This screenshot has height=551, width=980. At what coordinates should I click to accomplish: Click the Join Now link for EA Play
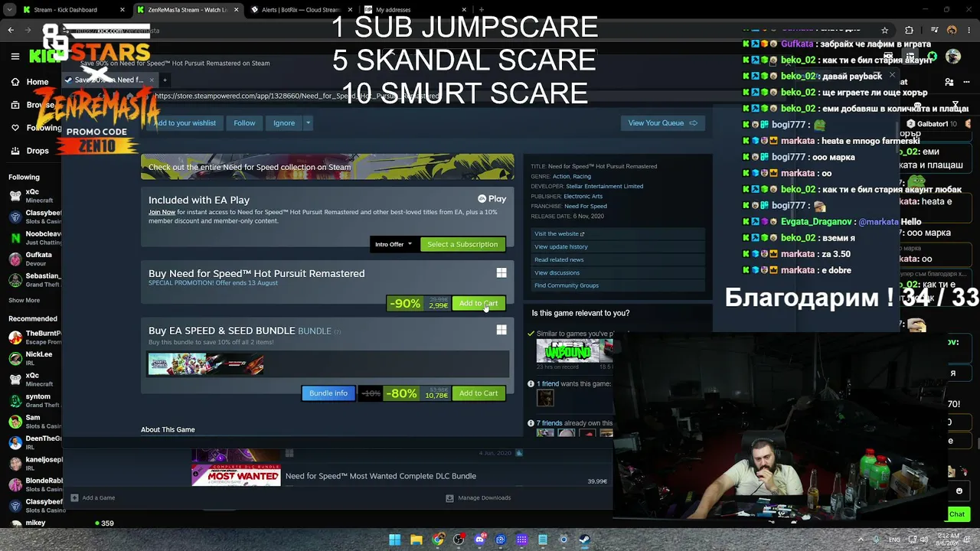pyautogui.click(x=162, y=212)
